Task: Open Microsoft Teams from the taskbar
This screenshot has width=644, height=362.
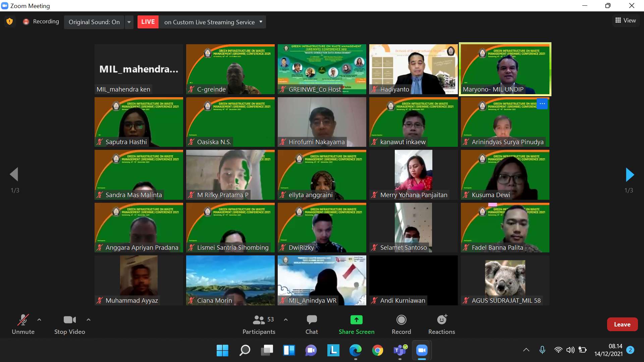Action: pyautogui.click(x=400, y=350)
